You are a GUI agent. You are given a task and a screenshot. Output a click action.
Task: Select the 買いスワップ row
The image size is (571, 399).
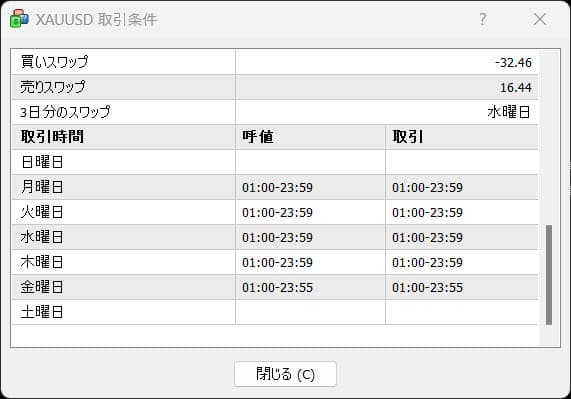(275, 62)
